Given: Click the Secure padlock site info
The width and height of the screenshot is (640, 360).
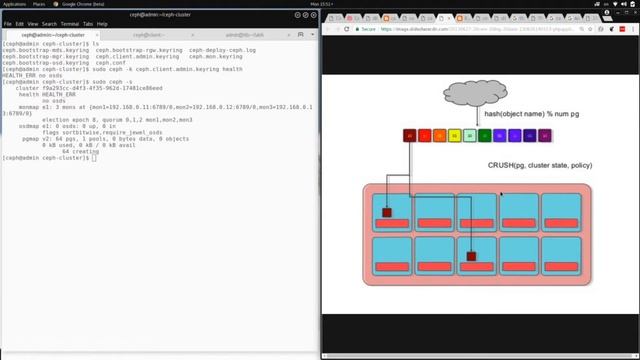Looking at the screenshot, I should click(365, 29).
